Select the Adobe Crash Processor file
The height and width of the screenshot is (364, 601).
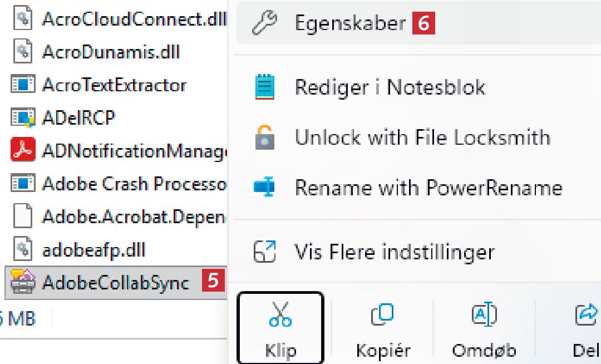[x=134, y=183]
